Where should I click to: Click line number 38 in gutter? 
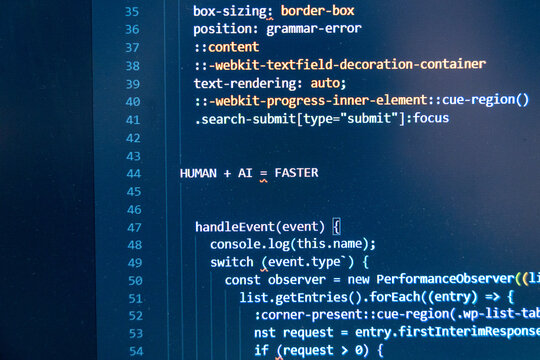coord(133,66)
